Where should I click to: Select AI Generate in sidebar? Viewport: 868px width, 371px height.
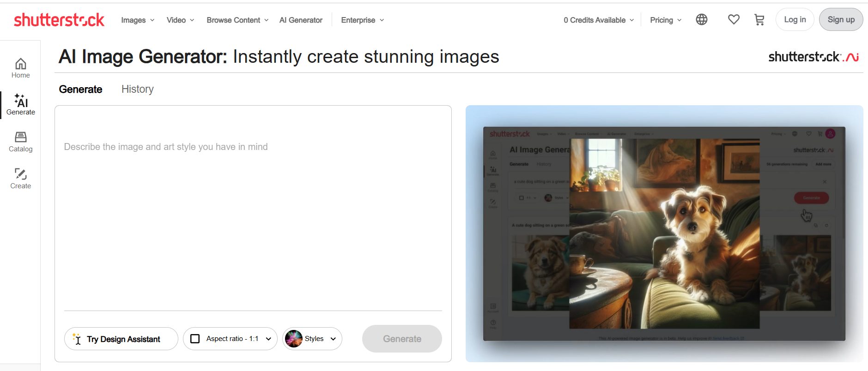(21, 104)
